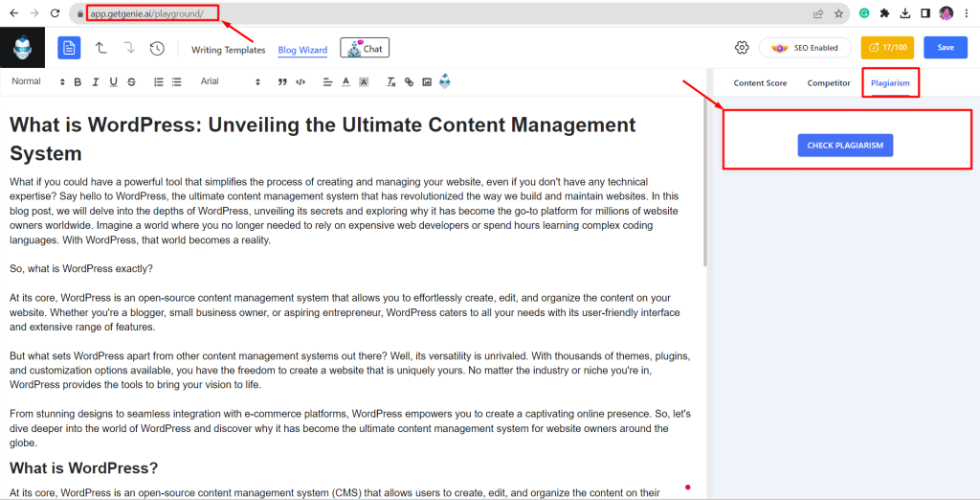Choose the text color tool
The image size is (980, 500).
(345, 82)
